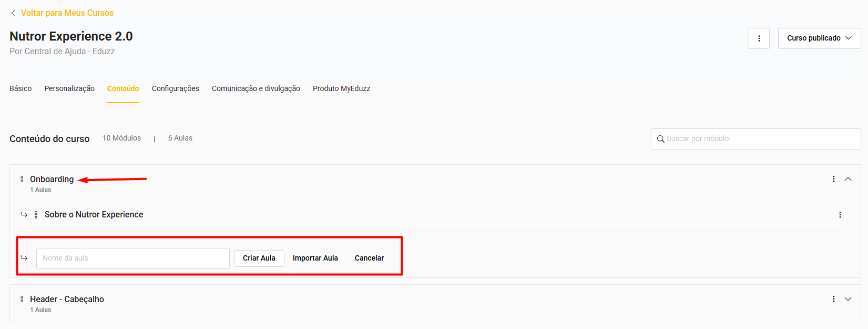Viewport: 868px width, 329px height.
Task: Go to Comunicação e divulgação tab
Action: 256,88
